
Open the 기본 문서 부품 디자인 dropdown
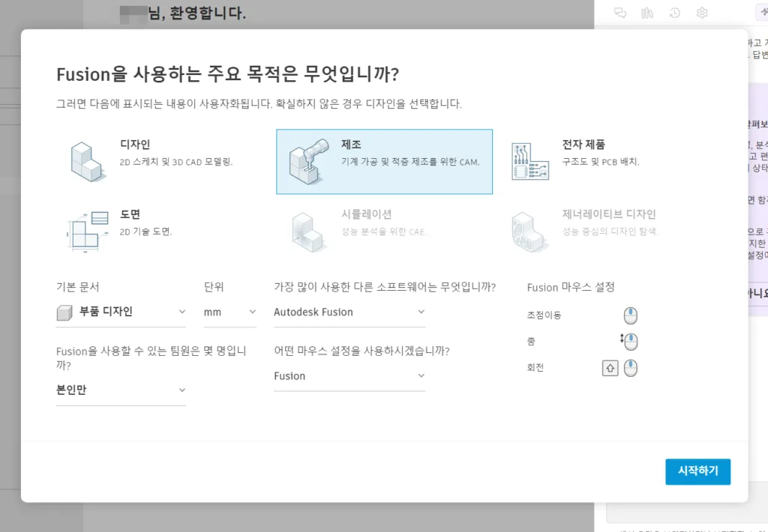click(x=121, y=312)
